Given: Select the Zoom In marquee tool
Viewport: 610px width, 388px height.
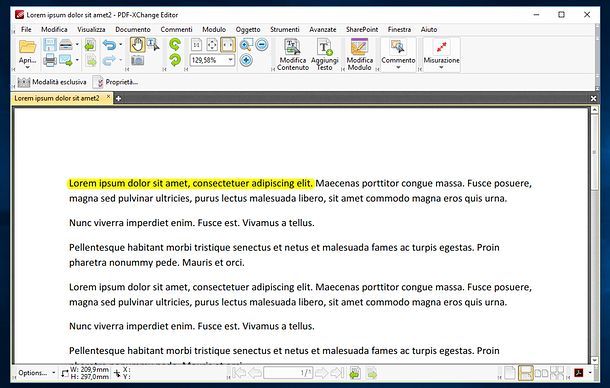Looking at the screenshot, I should [x=246, y=45].
